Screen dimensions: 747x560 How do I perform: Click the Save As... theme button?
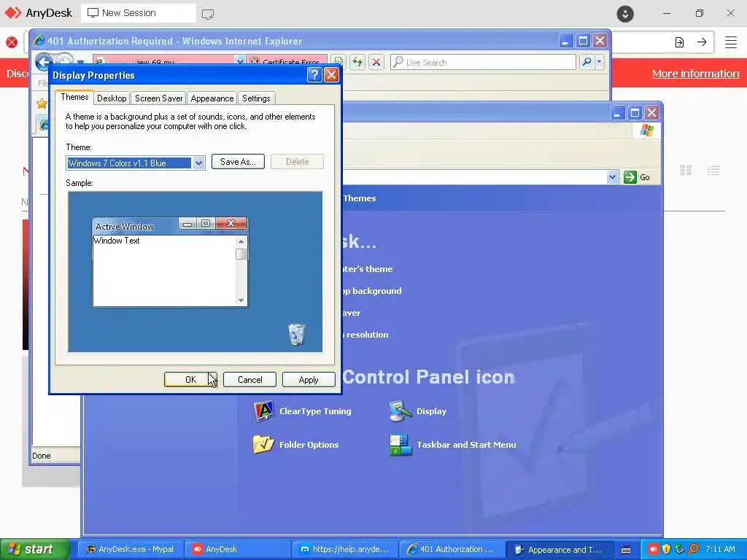coord(238,162)
